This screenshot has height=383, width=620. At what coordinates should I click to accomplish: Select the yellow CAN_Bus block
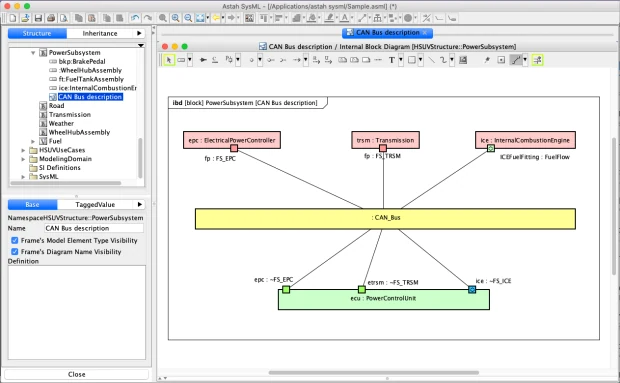click(385, 219)
